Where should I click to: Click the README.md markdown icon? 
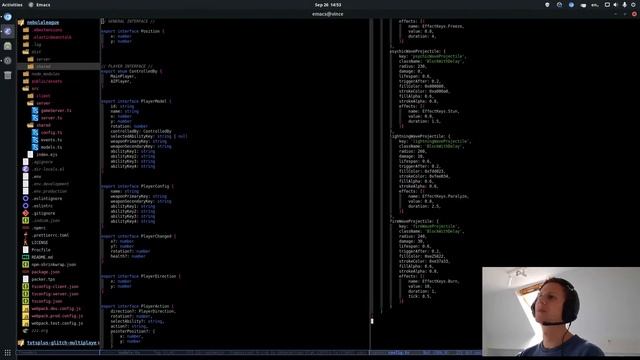pyautogui.click(x=25, y=257)
